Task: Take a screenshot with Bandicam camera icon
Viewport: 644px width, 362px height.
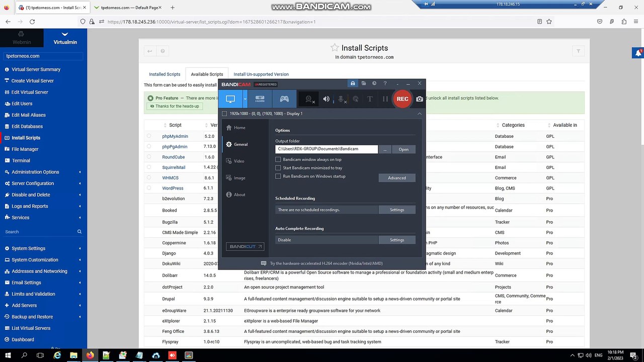Action: click(420, 99)
